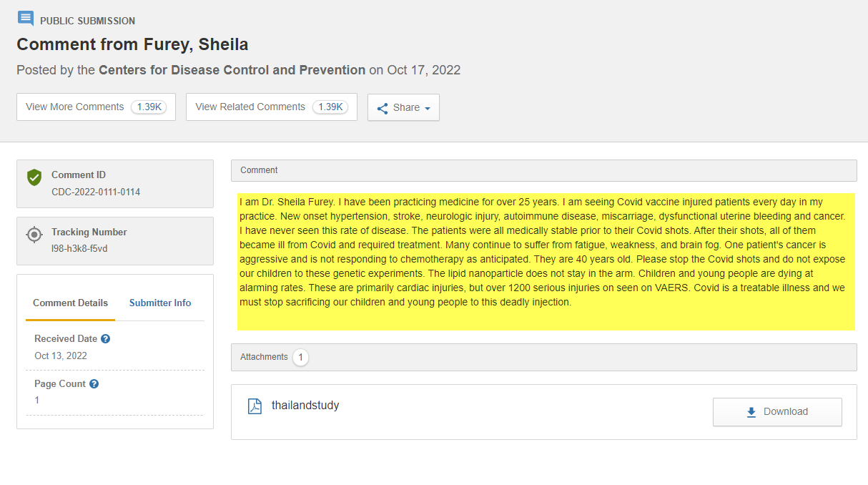Click the thailandstudy file name

coord(305,406)
